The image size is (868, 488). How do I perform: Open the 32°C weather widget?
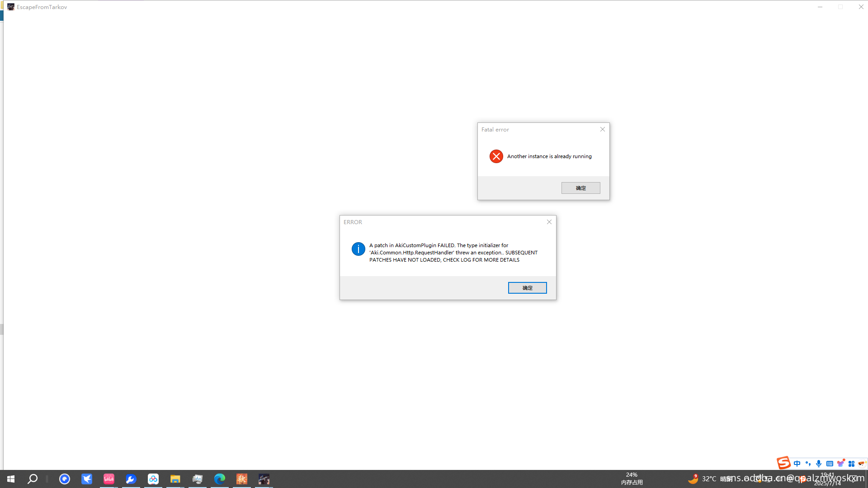tap(710, 479)
